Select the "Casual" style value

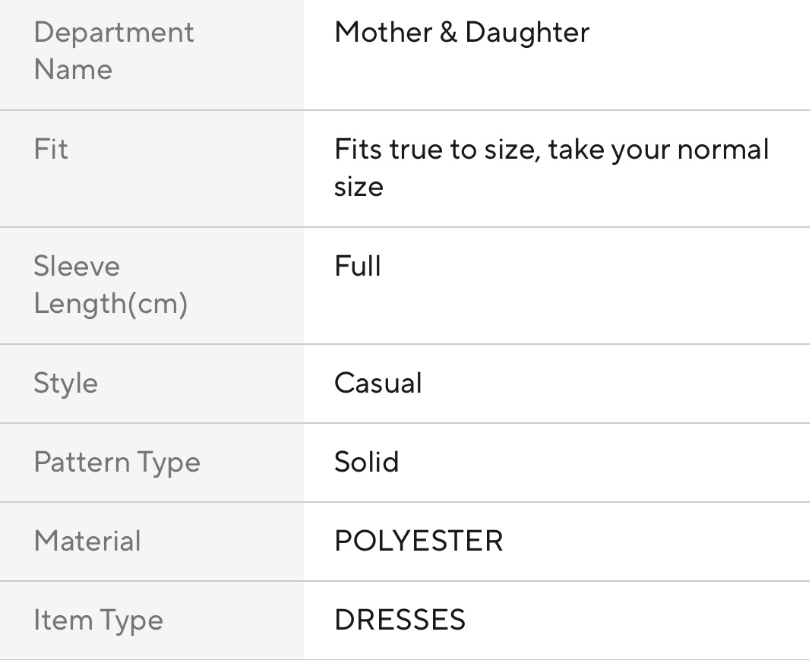(378, 384)
